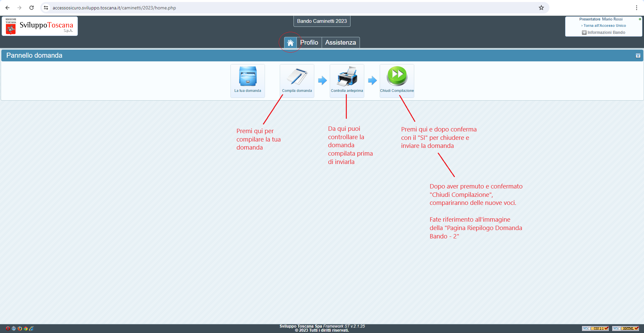Click the browser address bar URL
Image resolution: width=644 pixels, height=333 pixels.
(114, 8)
